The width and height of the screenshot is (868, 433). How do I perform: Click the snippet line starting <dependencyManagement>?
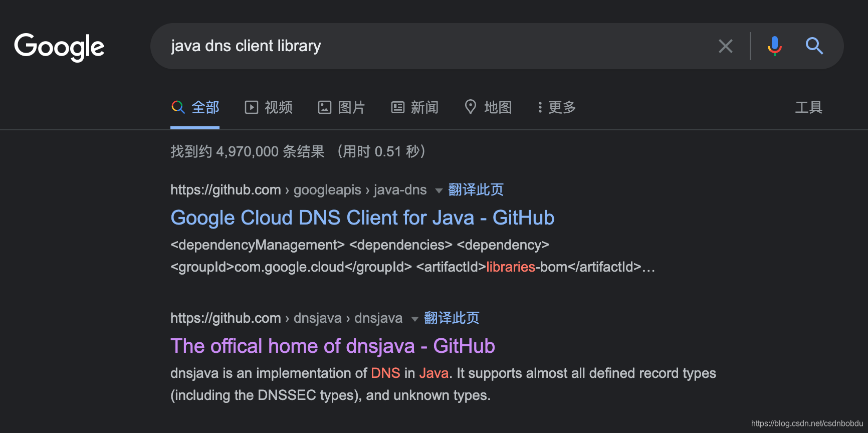pos(360,245)
